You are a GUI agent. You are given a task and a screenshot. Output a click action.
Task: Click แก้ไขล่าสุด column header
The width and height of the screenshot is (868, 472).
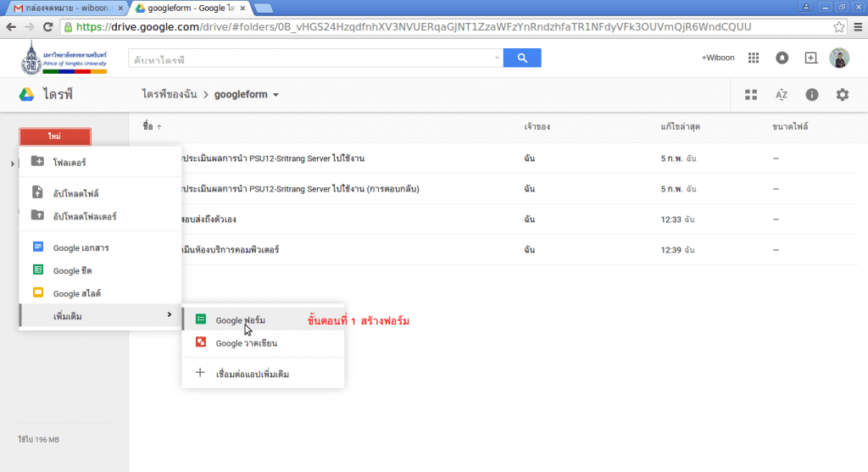pos(681,127)
